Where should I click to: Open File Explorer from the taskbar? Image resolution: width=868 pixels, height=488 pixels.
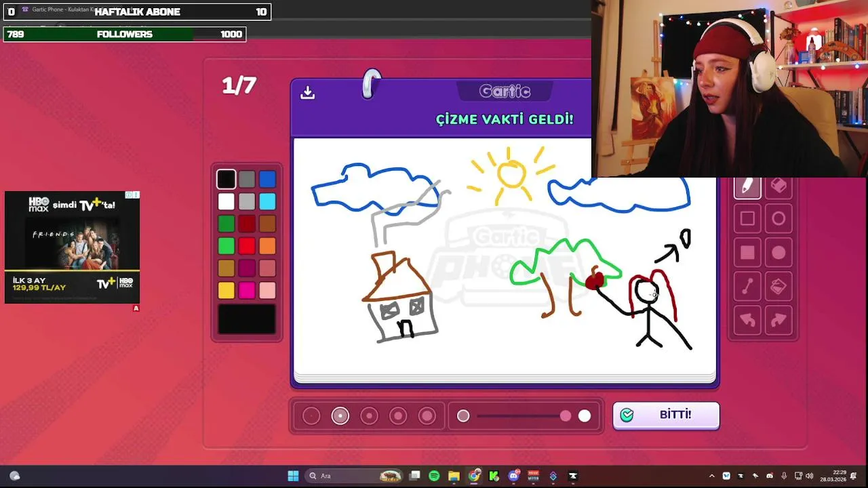454,476
